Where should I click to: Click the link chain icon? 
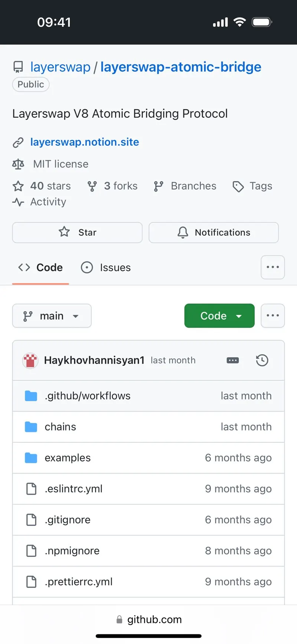(x=18, y=143)
